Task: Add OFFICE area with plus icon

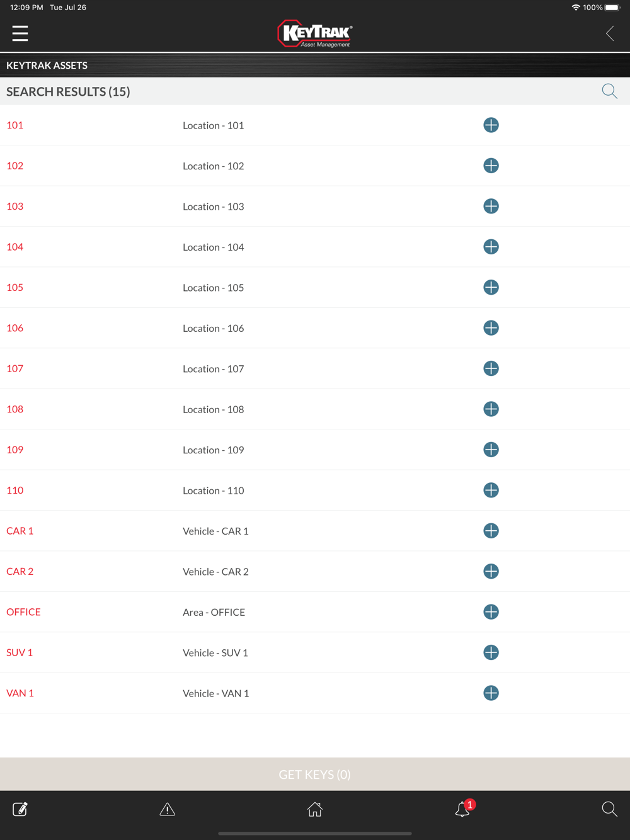Action: click(x=491, y=612)
